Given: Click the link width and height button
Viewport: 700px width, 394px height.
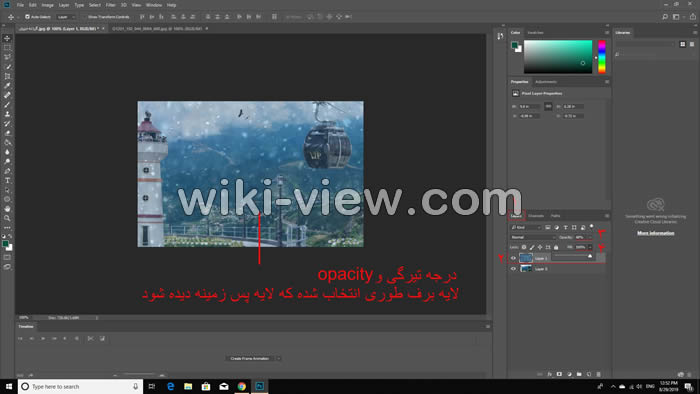Looking at the screenshot, I should pos(548,106).
